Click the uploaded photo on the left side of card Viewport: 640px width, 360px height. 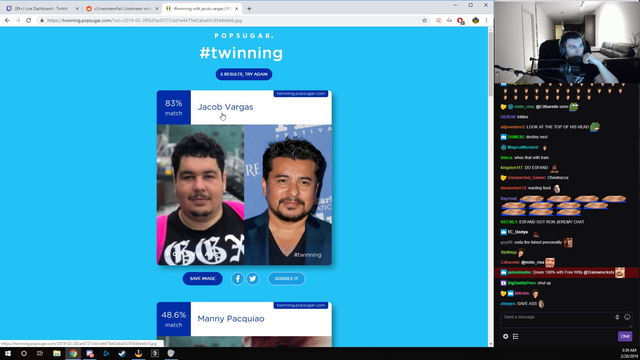tap(200, 195)
